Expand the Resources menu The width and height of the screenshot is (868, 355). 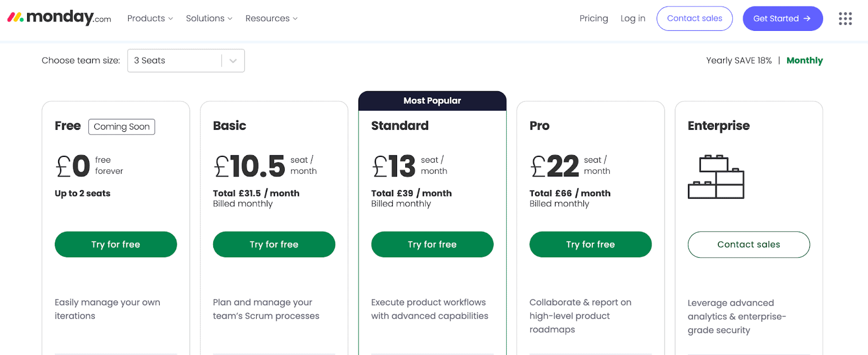pyautogui.click(x=271, y=18)
